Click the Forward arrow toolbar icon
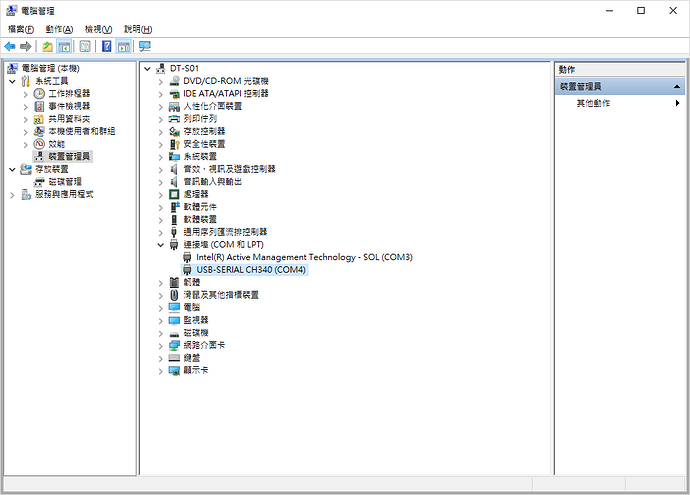 pyautogui.click(x=26, y=46)
